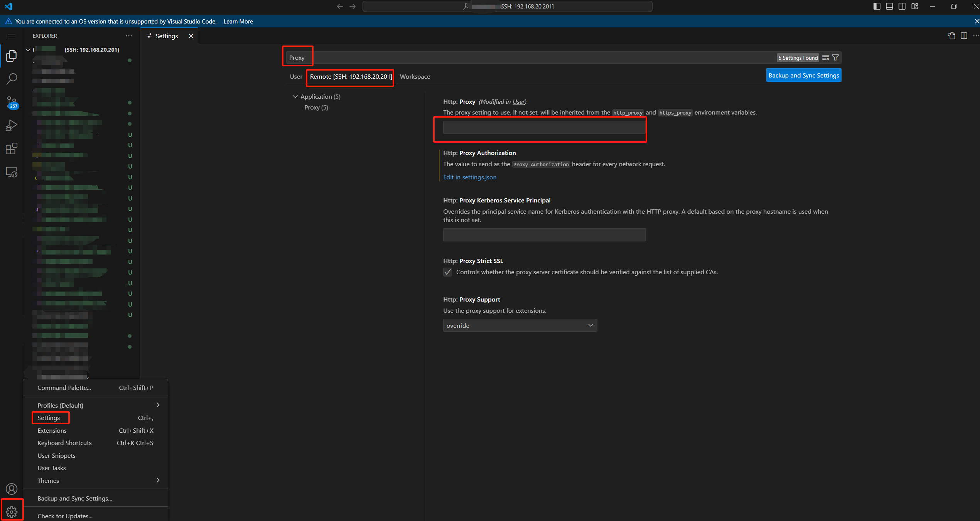
Task: Toggle the primary side bar layout icon
Action: (x=877, y=6)
